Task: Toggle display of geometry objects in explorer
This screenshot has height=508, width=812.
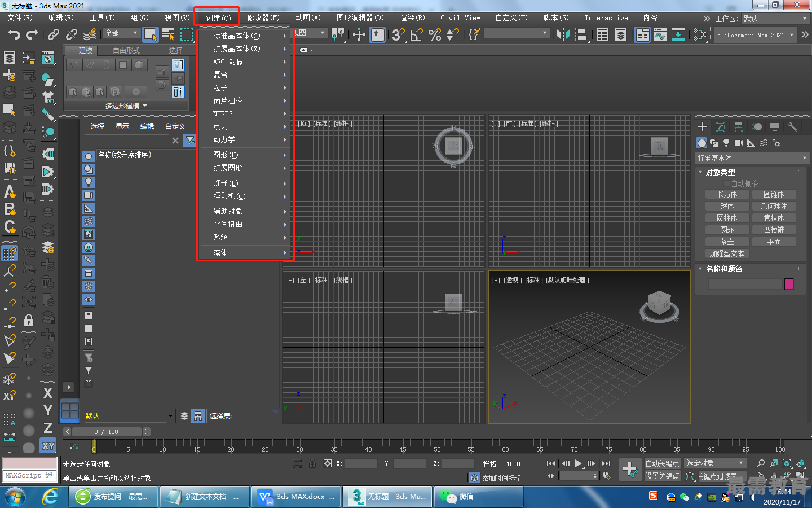Action: 89,156
